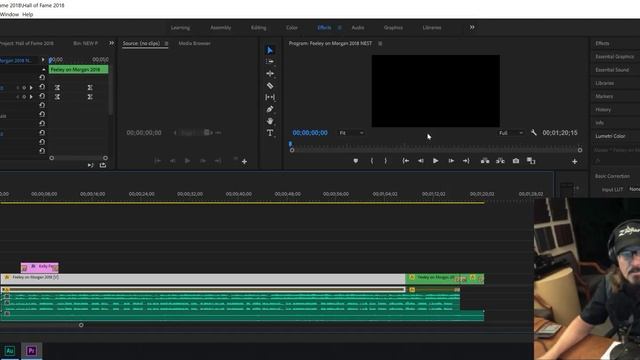Select the Ripple Edit tool
640x360 pixels.
[270, 73]
